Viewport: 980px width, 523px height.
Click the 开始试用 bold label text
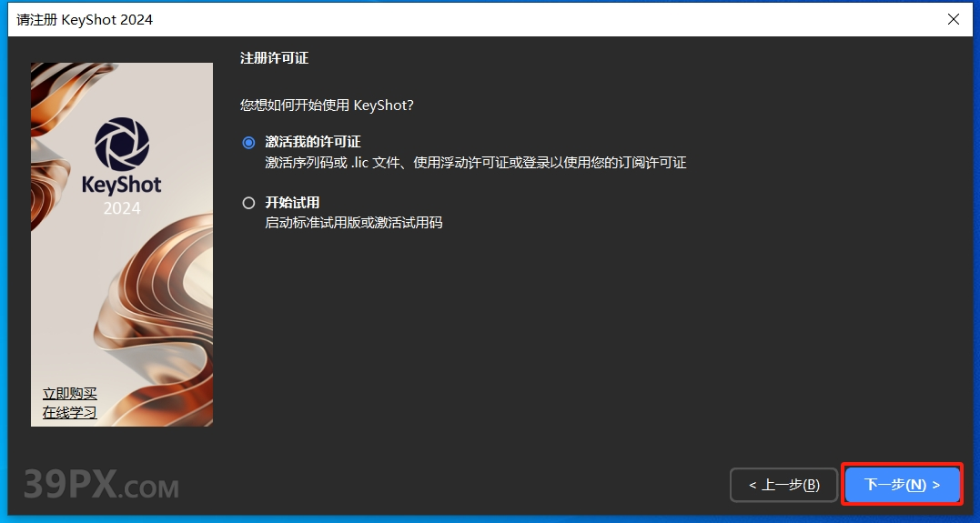point(292,203)
